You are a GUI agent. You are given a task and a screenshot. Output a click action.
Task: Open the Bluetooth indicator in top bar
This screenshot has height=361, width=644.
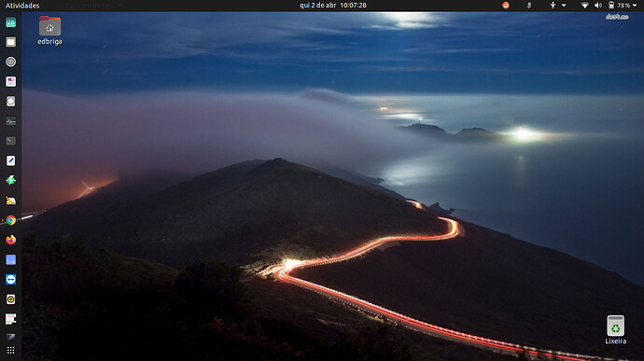pyautogui.click(x=529, y=6)
